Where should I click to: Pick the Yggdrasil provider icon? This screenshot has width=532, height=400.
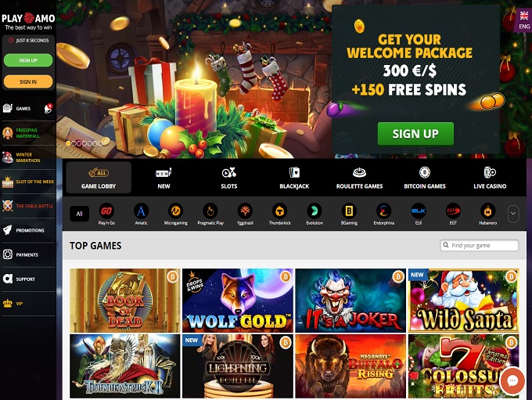(x=245, y=211)
